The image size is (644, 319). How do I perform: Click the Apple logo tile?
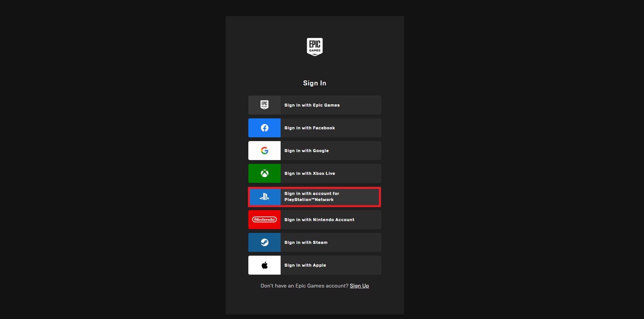264,265
